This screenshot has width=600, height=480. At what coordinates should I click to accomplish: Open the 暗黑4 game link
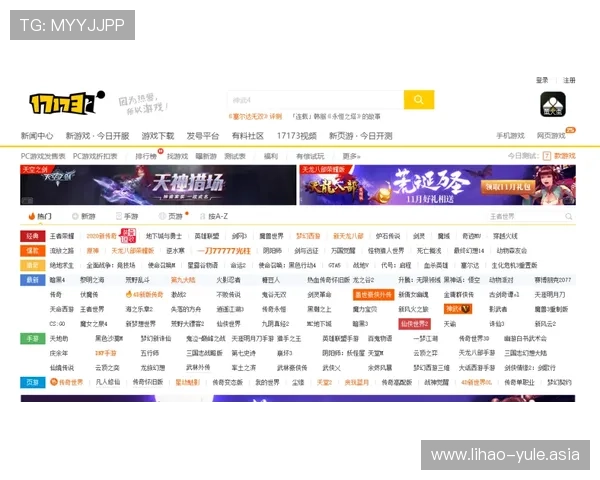[x=57, y=280]
